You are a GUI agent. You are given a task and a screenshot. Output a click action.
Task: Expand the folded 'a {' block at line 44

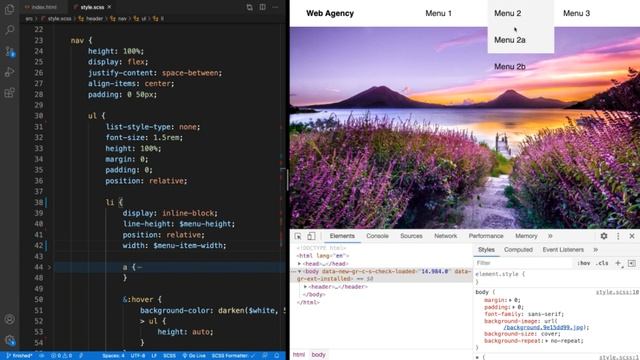[x=50, y=267]
